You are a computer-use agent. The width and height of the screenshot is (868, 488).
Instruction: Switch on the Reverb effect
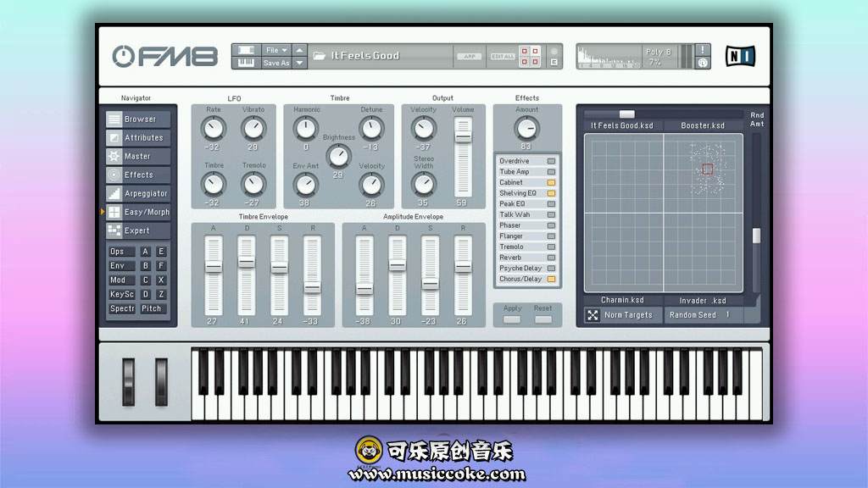(x=551, y=258)
